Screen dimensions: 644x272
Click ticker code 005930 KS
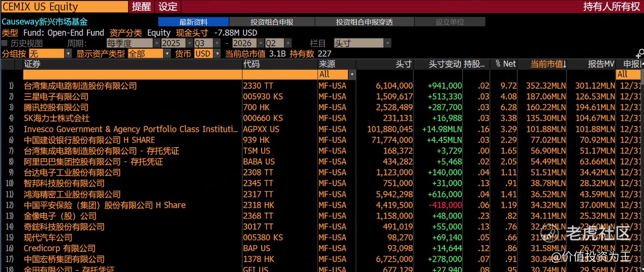pos(263,96)
